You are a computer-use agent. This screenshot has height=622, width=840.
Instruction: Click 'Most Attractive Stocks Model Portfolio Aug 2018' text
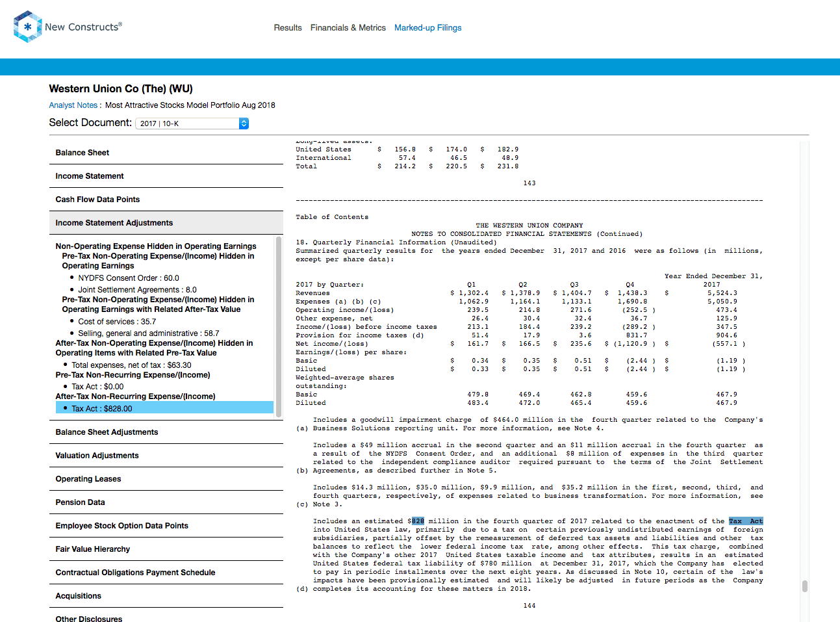pos(190,105)
